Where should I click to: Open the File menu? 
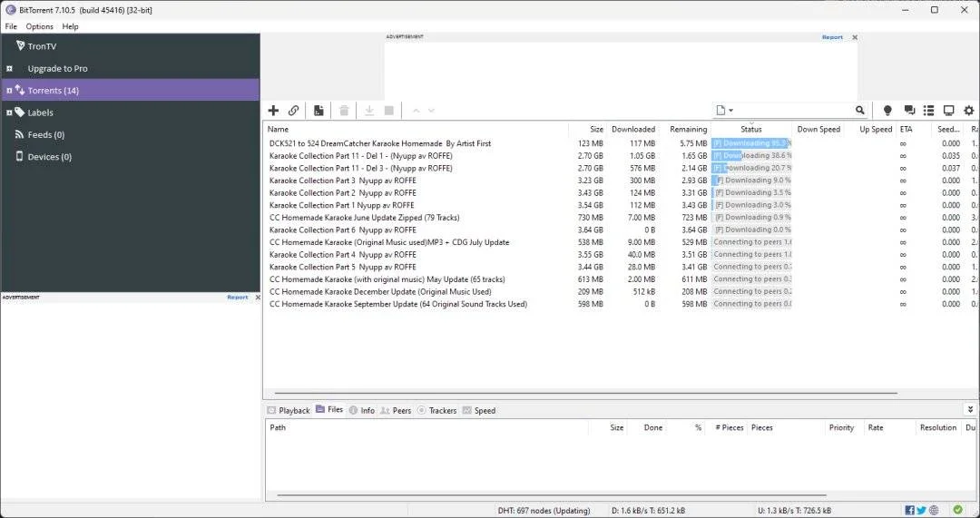(11, 26)
